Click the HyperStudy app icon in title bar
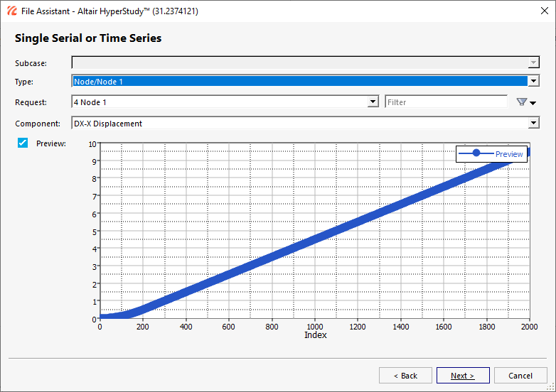This screenshot has width=556, height=392. click(12, 10)
